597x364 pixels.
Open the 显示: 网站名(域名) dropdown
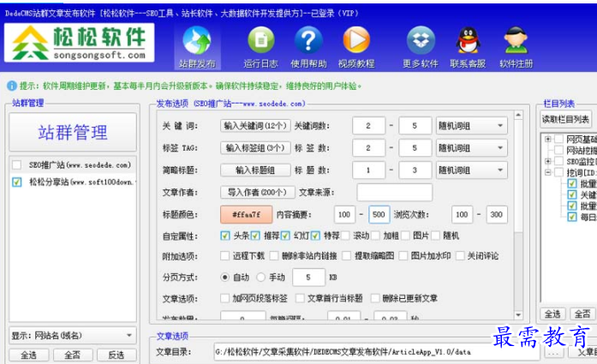(72, 336)
